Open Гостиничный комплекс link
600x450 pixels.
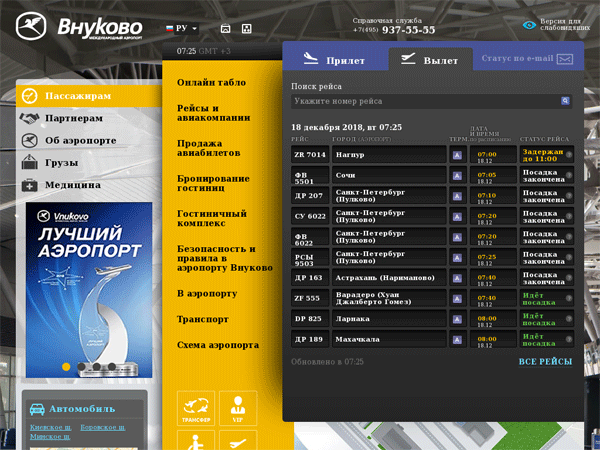212,218
